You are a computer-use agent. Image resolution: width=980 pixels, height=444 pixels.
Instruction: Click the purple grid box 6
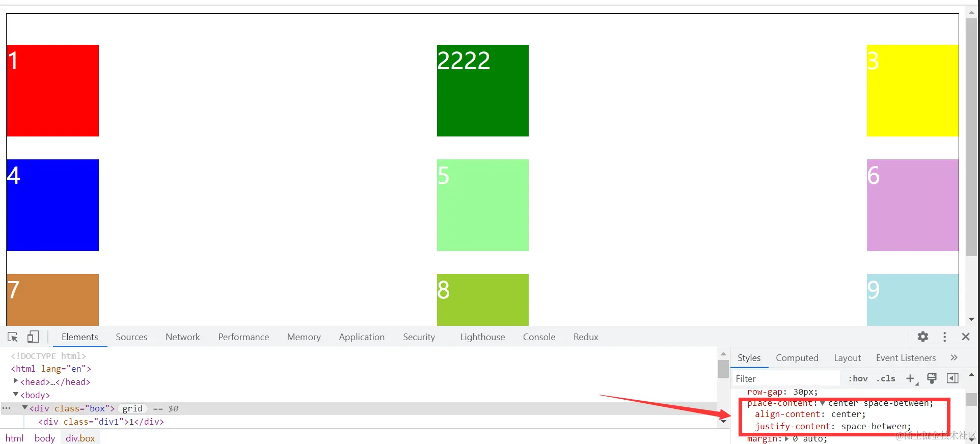[913, 205]
